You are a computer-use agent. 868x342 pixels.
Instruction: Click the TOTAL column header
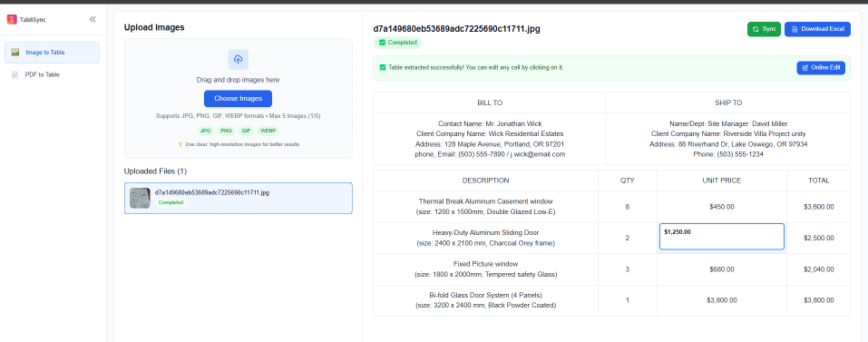(x=819, y=181)
